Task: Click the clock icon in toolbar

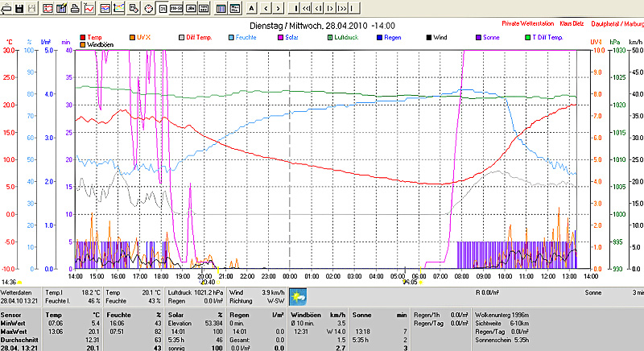Action: tap(150, 8)
